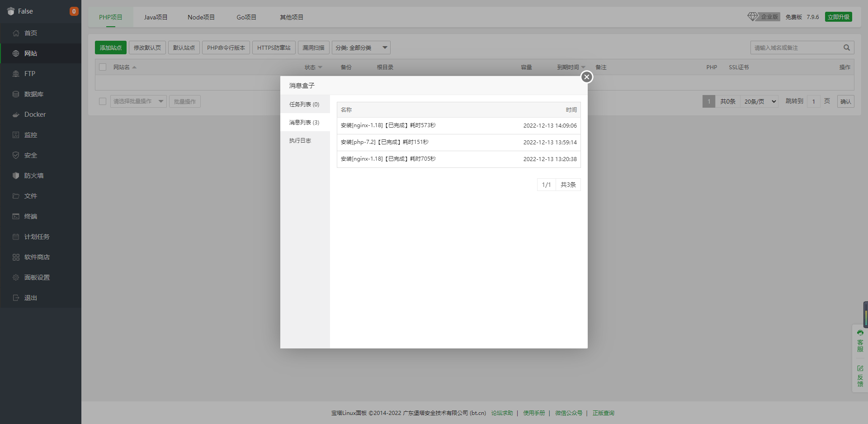Click the 时间 column header in message list
This screenshot has height=424, width=868.
point(571,110)
